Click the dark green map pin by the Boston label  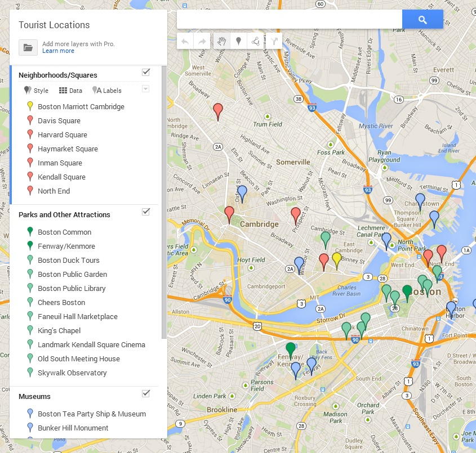click(x=407, y=294)
